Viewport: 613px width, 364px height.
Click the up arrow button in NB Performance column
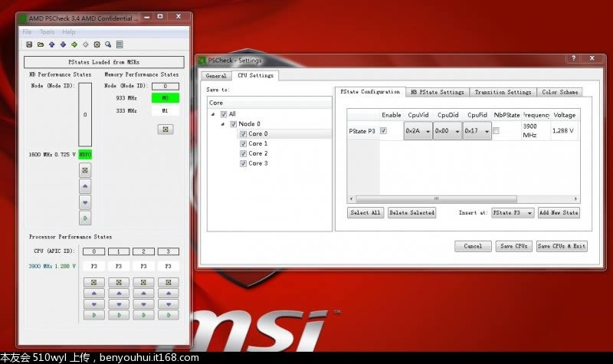[x=85, y=186]
